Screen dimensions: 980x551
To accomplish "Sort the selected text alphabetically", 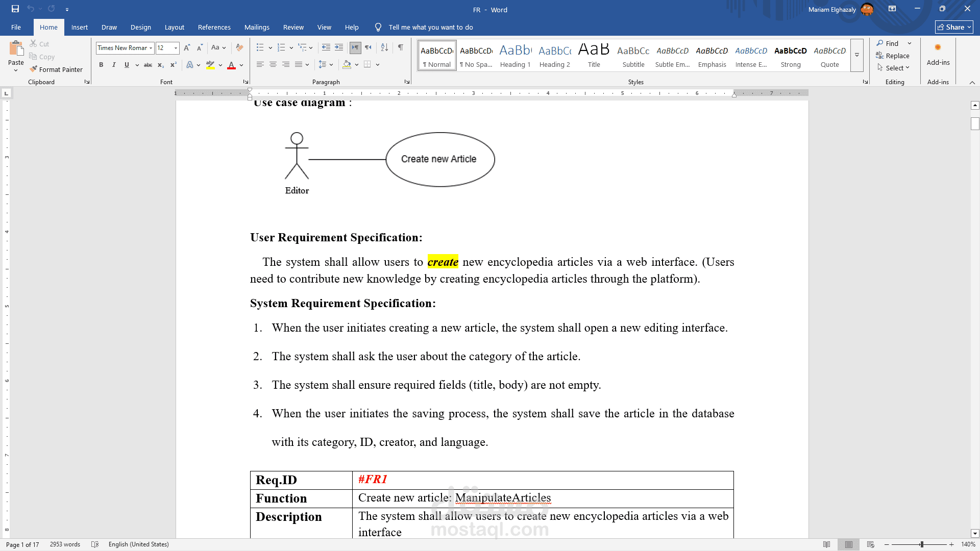I will (384, 47).
